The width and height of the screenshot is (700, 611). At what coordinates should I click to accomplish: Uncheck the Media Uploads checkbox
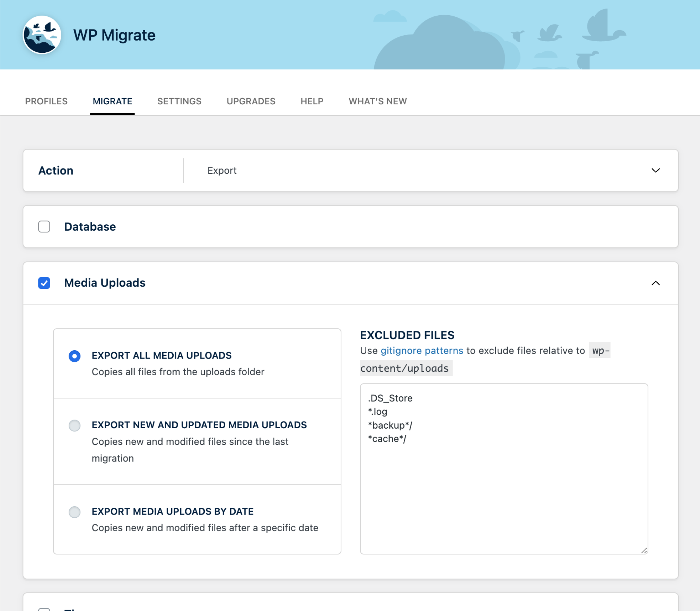coord(44,283)
